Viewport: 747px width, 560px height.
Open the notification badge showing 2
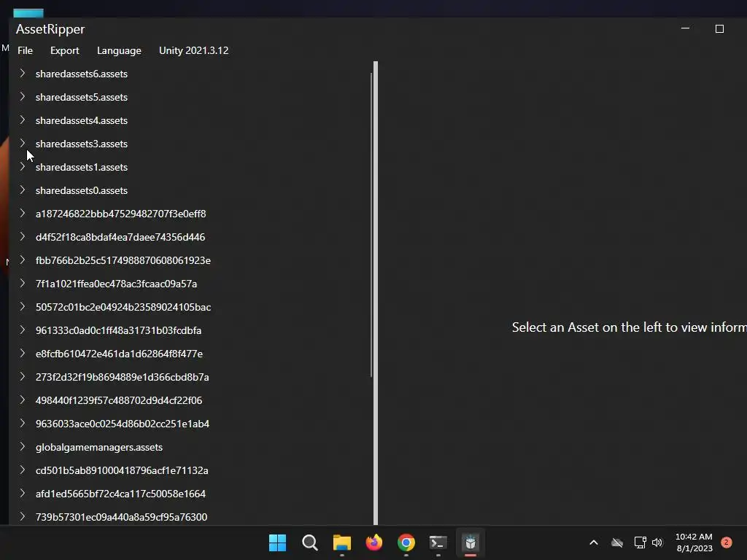point(727,542)
